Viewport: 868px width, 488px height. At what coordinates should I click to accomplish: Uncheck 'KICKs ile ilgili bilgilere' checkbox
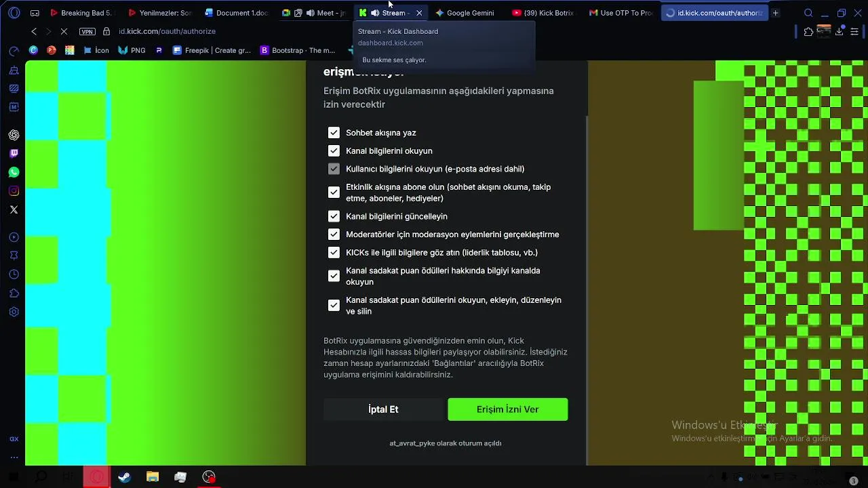point(334,252)
